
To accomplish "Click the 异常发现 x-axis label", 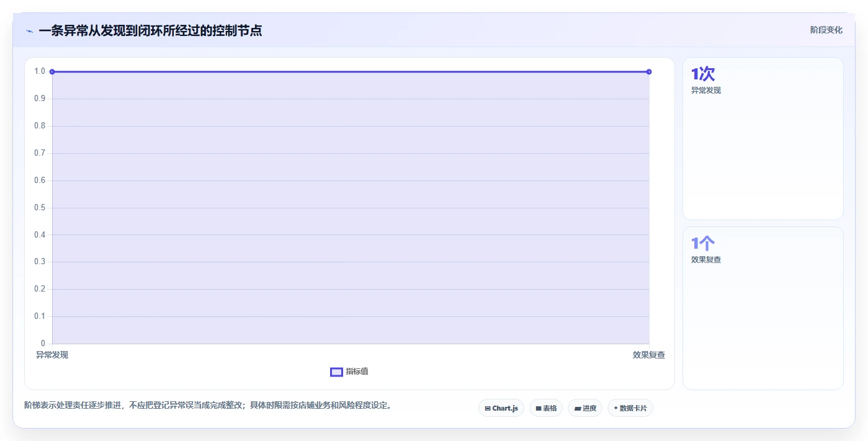I will click(x=52, y=355).
